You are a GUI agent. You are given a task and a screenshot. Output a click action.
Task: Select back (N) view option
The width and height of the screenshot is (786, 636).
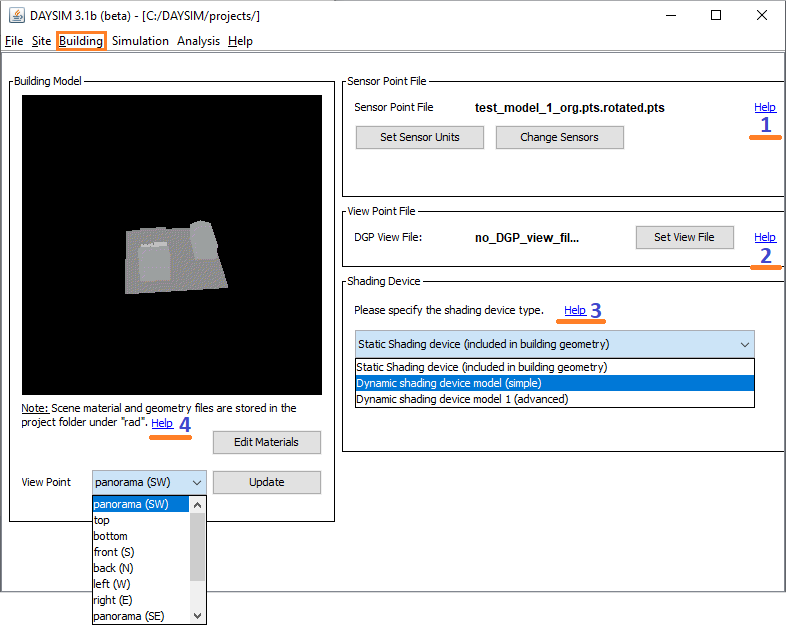tap(141, 568)
